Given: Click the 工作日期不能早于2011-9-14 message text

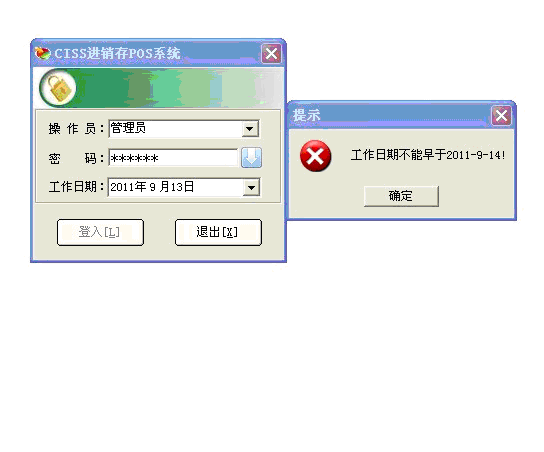Looking at the screenshot, I should point(428,155).
